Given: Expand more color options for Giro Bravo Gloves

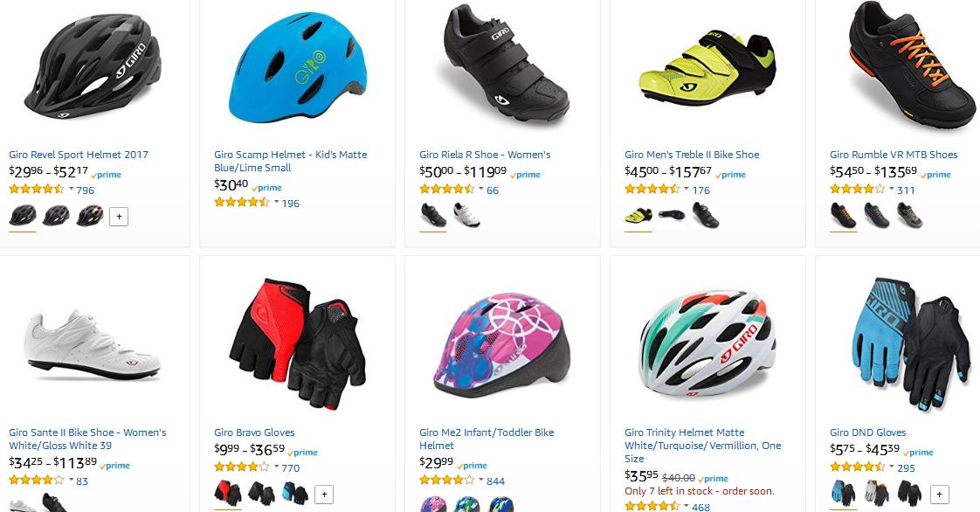Looking at the screenshot, I should [x=324, y=495].
